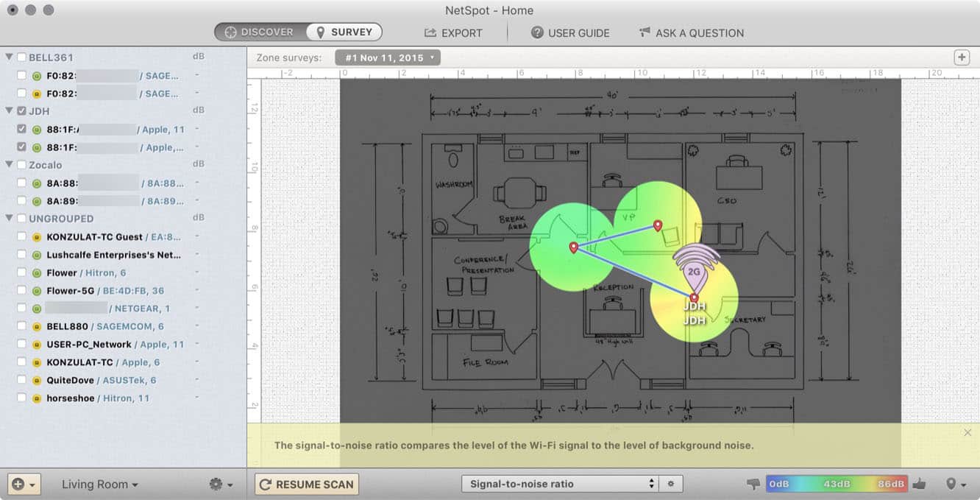This screenshot has width=980, height=500.
Task: Click the gear icon next to visualization selector
Action: click(x=671, y=484)
